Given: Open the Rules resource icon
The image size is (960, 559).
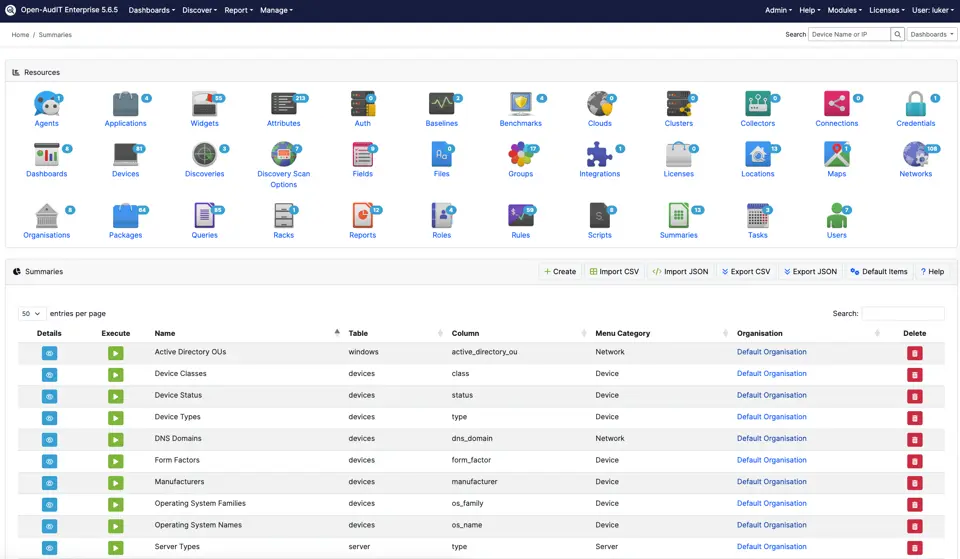Looking at the screenshot, I should tap(520, 216).
